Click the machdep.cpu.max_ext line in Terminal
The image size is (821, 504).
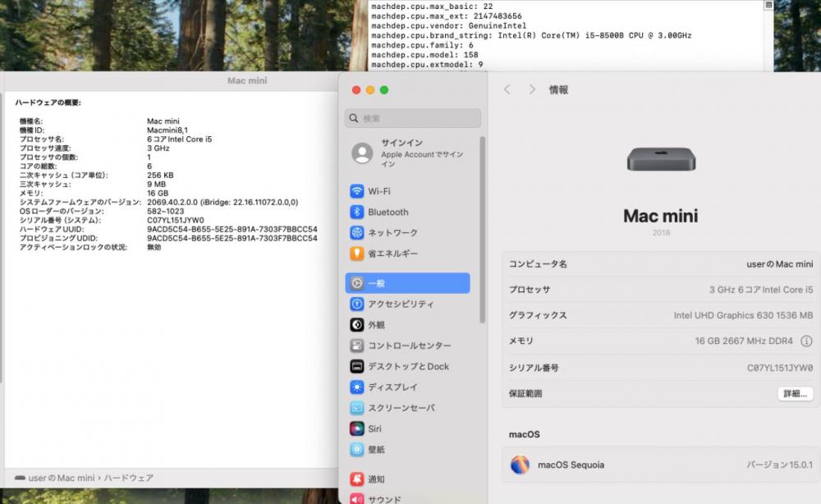[x=447, y=16]
